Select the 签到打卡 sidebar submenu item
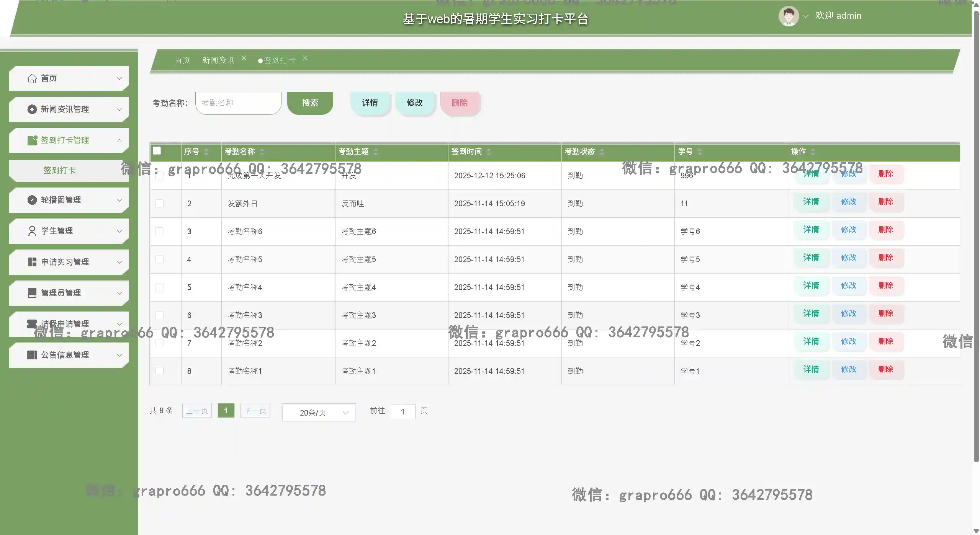Image resolution: width=980 pixels, height=535 pixels. 60,170
